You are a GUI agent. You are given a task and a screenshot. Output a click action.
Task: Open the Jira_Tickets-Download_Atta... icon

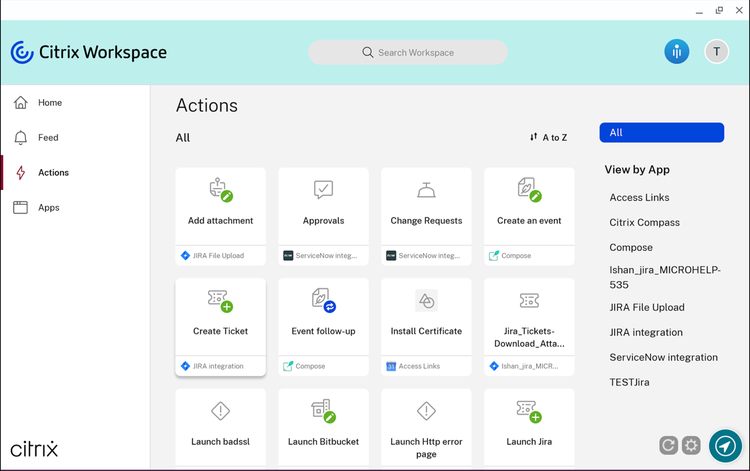(529, 300)
